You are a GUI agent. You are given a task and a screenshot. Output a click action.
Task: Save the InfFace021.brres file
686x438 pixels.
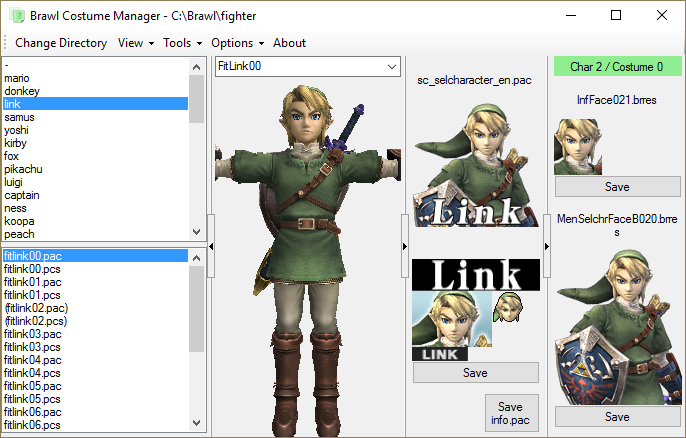coord(617,187)
